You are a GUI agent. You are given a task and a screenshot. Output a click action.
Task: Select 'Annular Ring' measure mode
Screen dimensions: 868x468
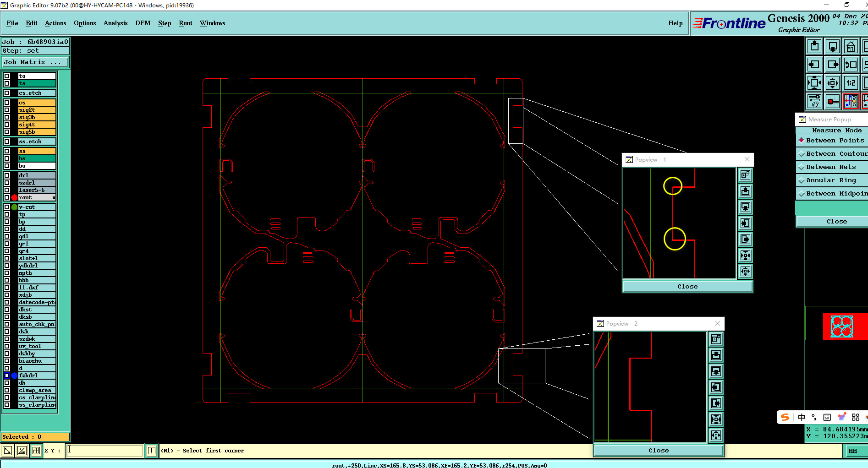click(832, 180)
